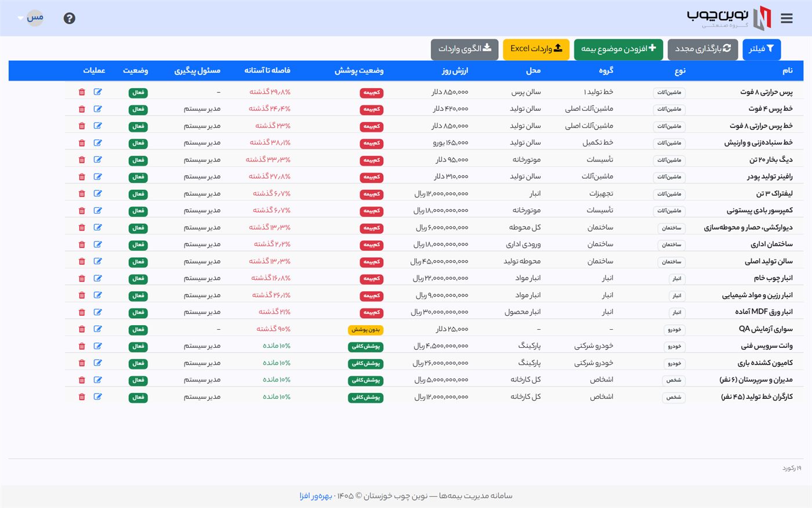This screenshot has height=508, width=812.
Task: Edit the سواری آزمایش QA row
Action: click(x=97, y=329)
